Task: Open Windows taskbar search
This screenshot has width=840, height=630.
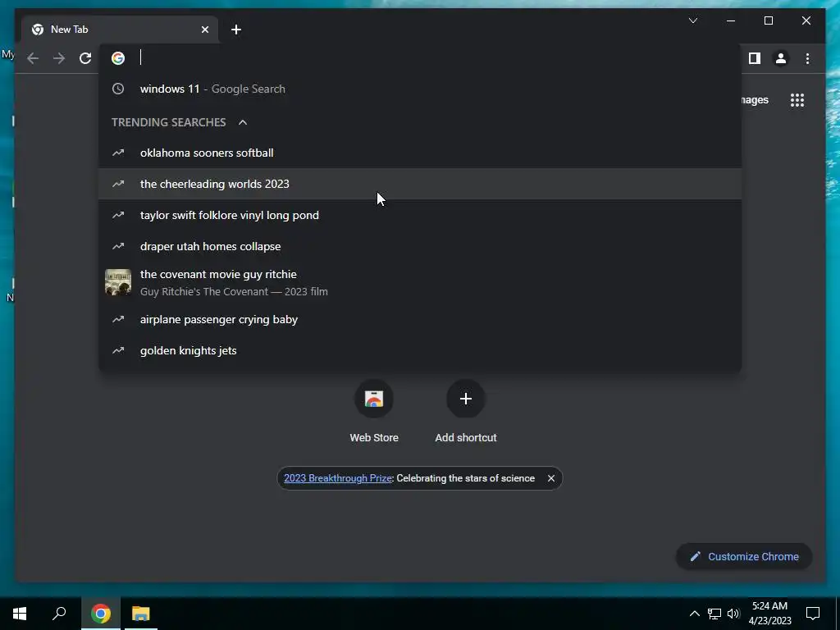Action: coord(59,614)
